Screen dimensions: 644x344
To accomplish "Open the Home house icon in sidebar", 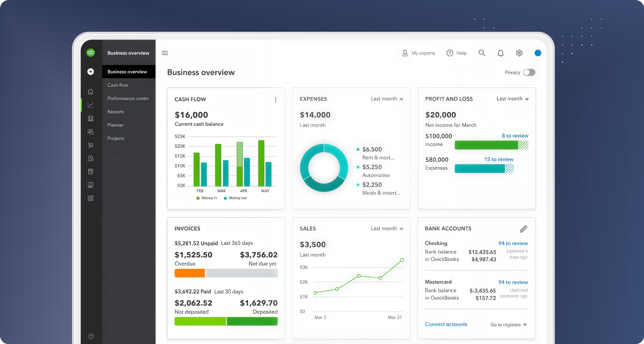I will click(91, 92).
